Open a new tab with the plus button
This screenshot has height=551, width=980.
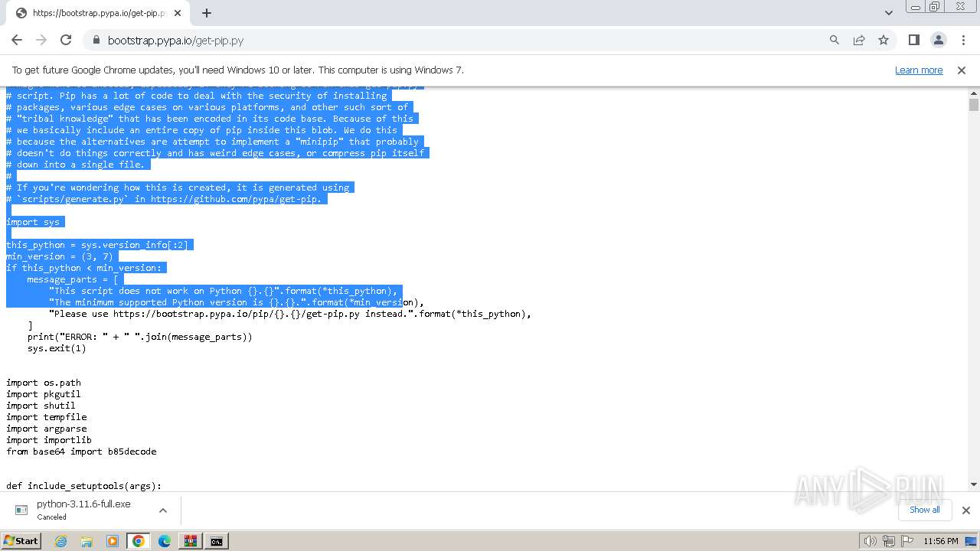click(207, 13)
